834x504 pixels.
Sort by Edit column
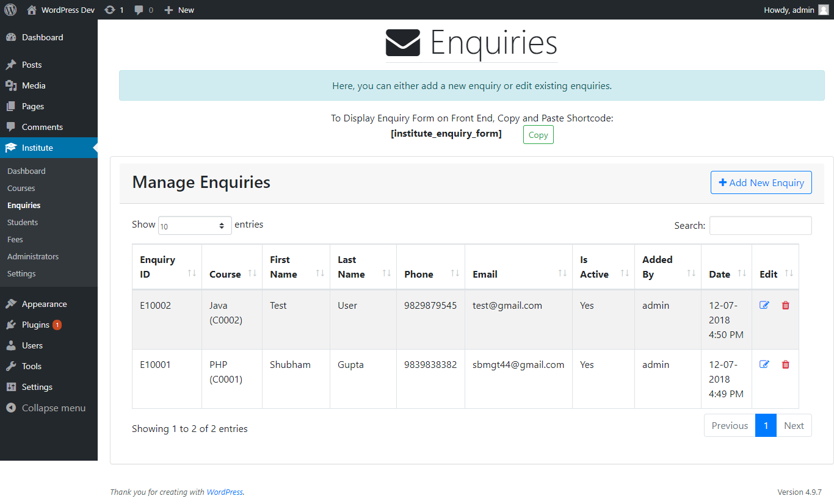pyautogui.click(x=775, y=267)
